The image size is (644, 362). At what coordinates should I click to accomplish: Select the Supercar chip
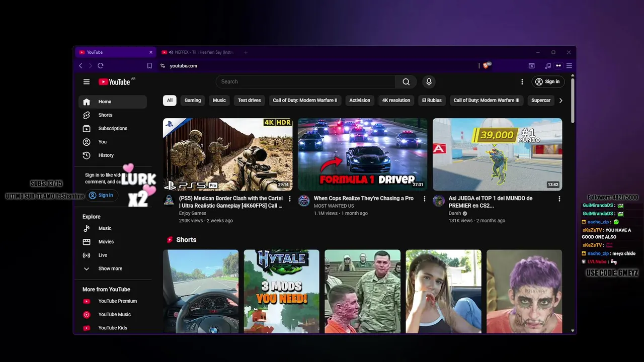pyautogui.click(x=541, y=100)
